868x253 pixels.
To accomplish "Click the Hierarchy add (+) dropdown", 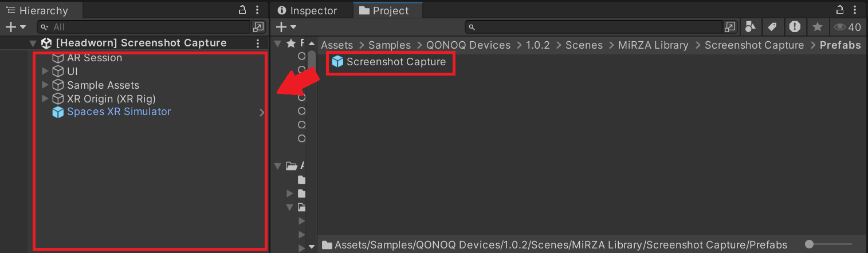I will [x=15, y=27].
